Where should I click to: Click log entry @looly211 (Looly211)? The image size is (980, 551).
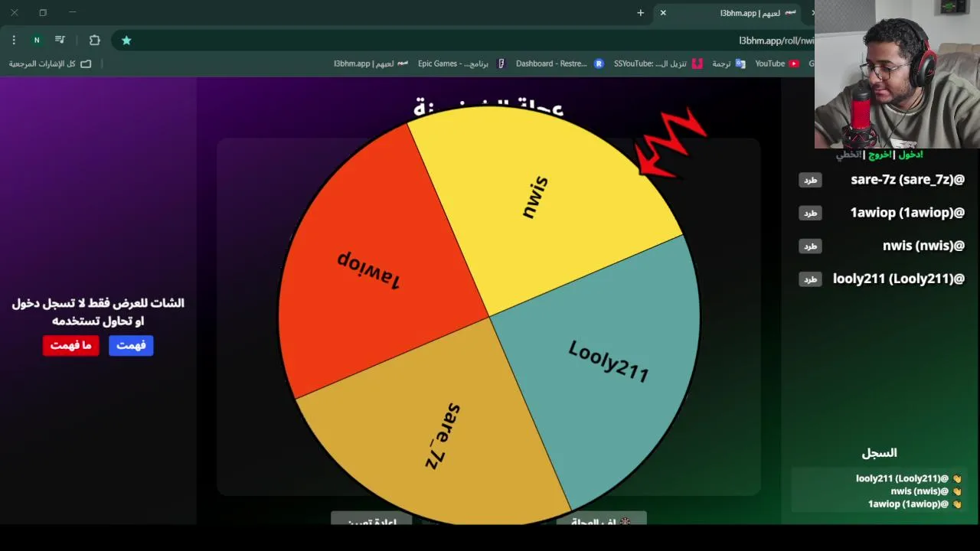point(908,478)
